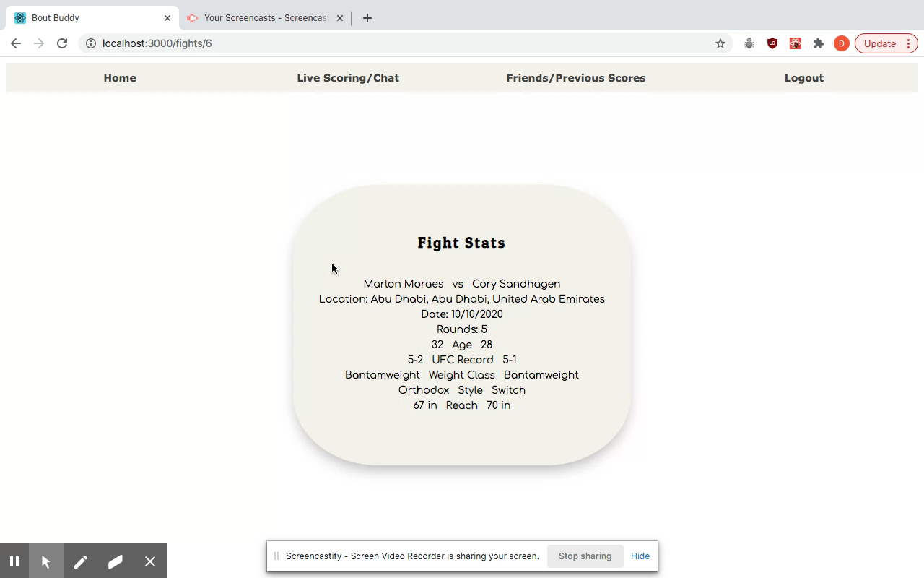Screen dimensions: 924x578
Task: Click the uBlock Origin extension icon
Action: coord(772,43)
